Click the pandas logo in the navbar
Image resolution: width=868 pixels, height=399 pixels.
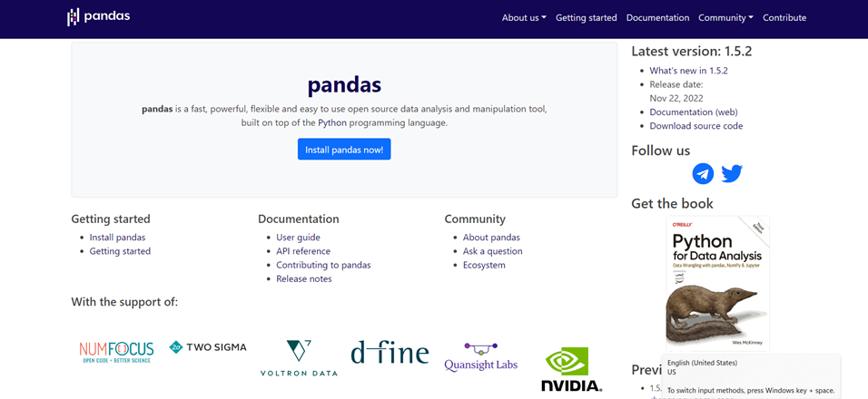99,17
